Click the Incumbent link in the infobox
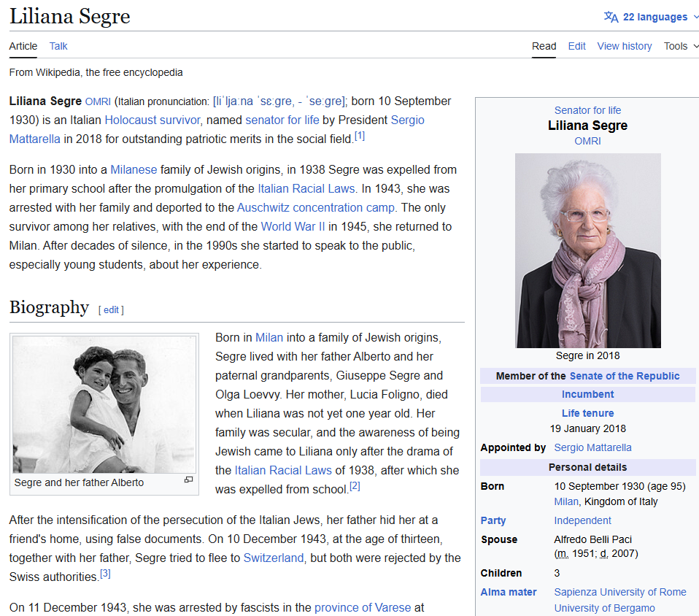Image resolution: width=699 pixels, height=616 pixels. (587, 394)
